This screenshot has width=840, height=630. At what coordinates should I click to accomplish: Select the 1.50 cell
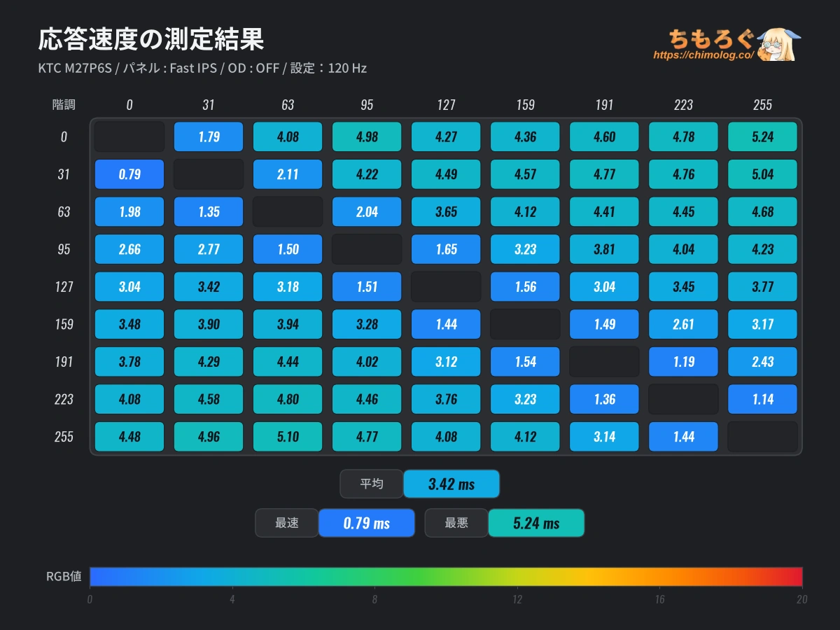click(x=288, y=249)
